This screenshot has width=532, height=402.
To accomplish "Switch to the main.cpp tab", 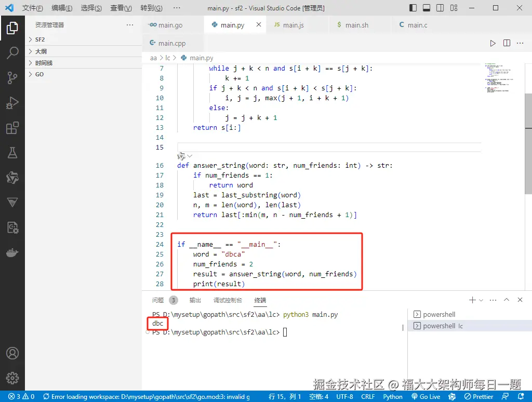I will 171,43.
